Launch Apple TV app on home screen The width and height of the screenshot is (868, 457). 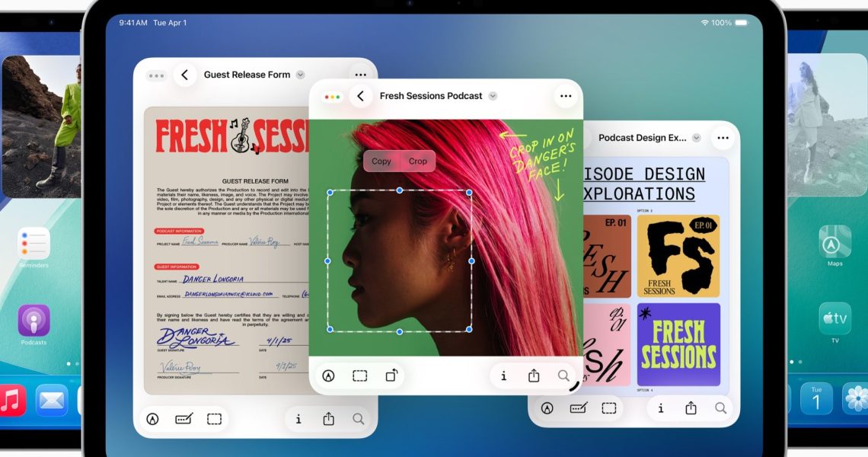click(834, 318)
